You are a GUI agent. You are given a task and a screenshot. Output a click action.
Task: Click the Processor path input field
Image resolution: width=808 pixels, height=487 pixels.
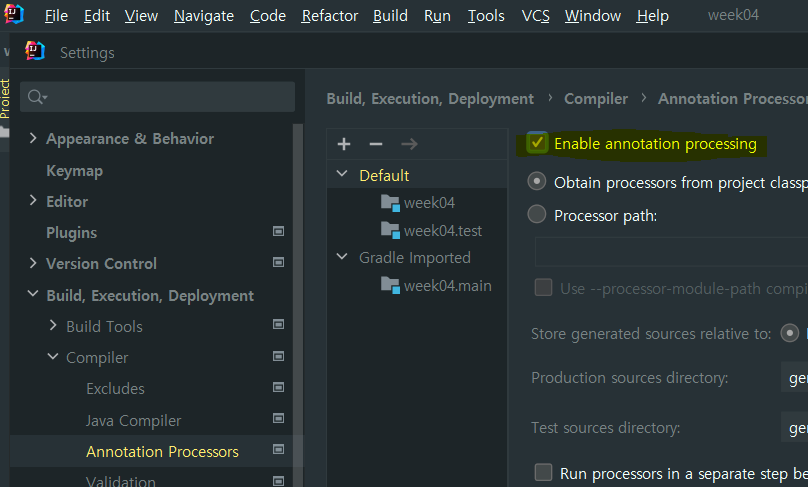pyautogui.click(x=670, y=250)
